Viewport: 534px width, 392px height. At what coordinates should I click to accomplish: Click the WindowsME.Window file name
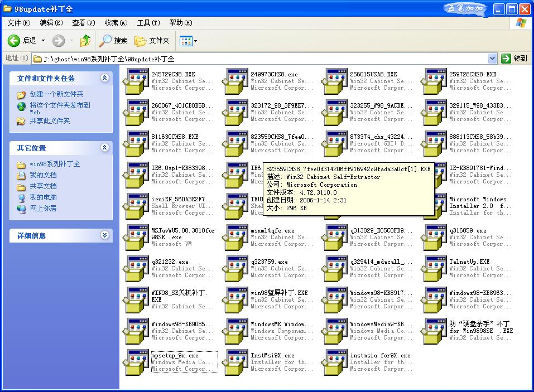pyautogui.click(x=282, y=324)
